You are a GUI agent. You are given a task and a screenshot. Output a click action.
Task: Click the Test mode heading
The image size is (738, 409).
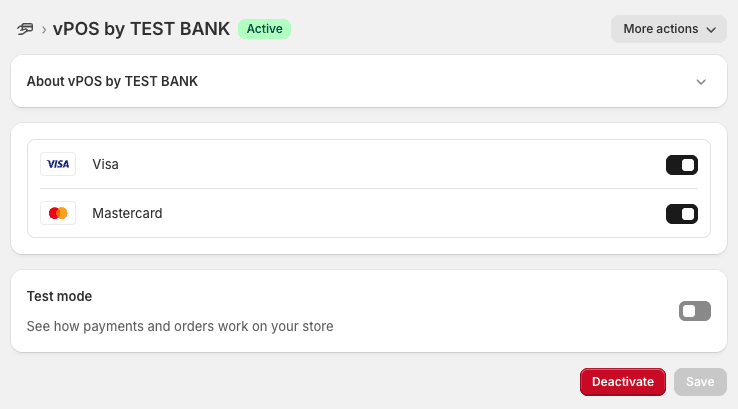[59, 296]
